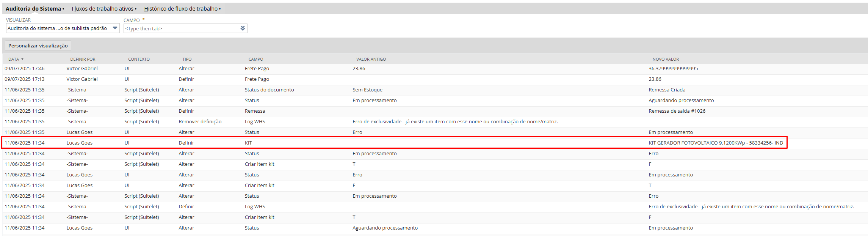The width and height of the screenshot is (868, 236).
Task: Switch to Auditoria do Sistema tab
Action: tap(33, 9)
